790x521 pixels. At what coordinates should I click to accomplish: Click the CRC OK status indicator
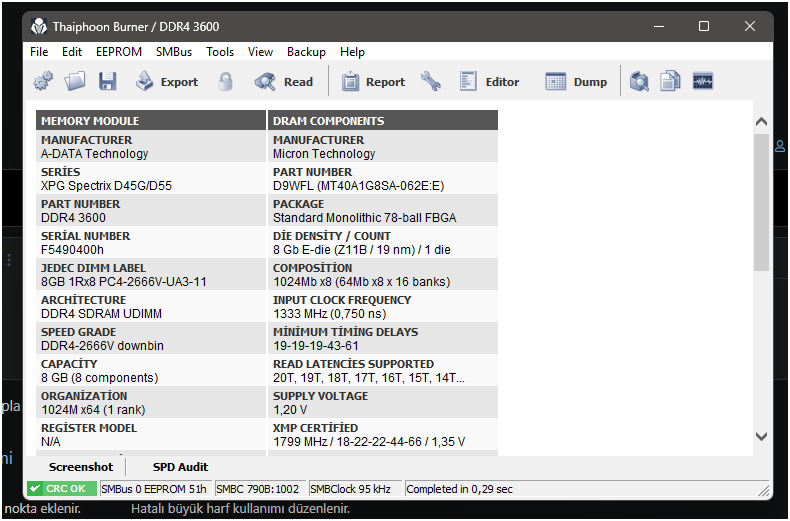click(x=62, y=489)
